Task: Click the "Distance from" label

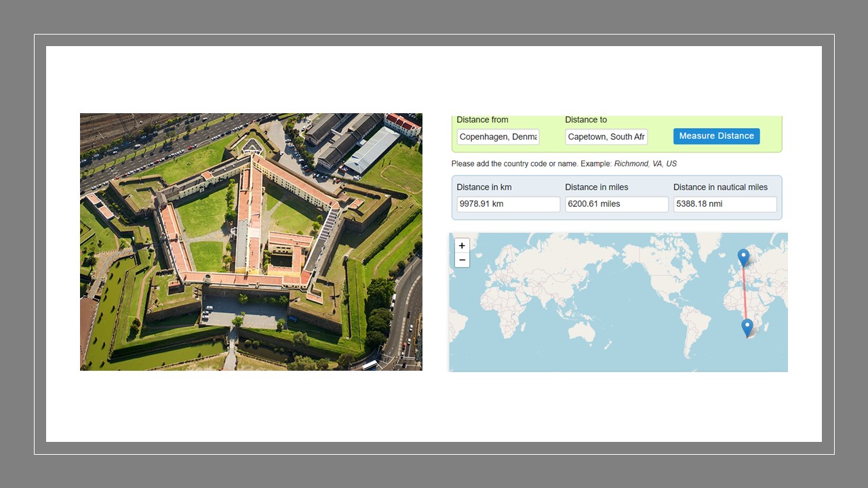Action: pyautogui.click(x=482, y=120)
